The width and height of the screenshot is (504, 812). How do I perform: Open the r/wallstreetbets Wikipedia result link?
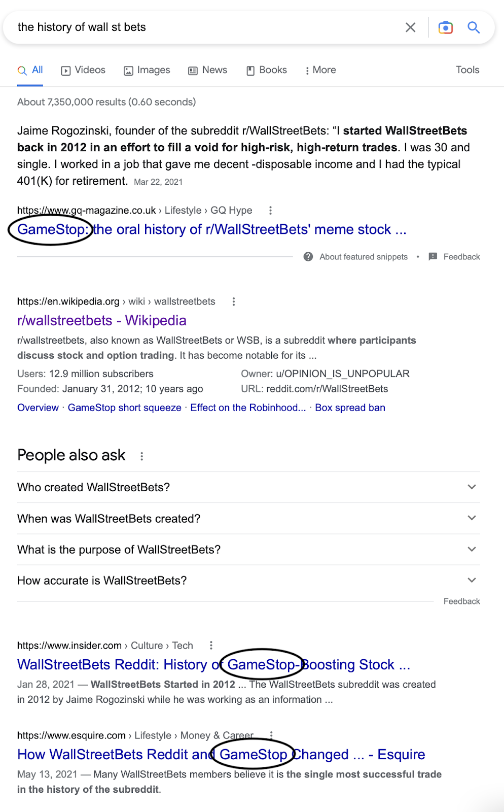[x=102, y=321]
